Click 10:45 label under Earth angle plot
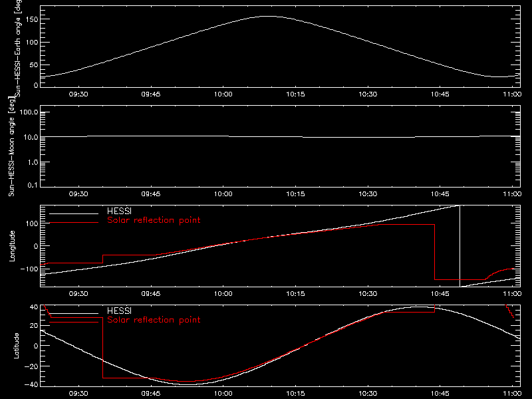The width and height of the screenshot is (532, 399). [440, 94]
